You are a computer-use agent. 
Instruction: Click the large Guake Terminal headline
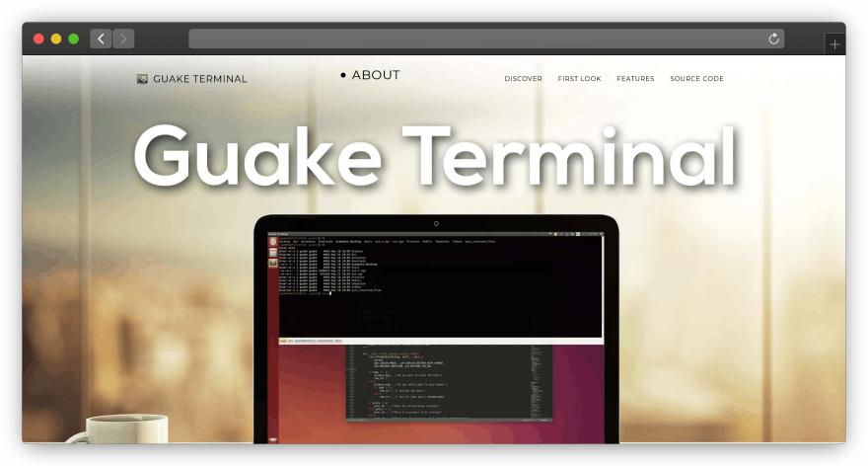point(435,155)
